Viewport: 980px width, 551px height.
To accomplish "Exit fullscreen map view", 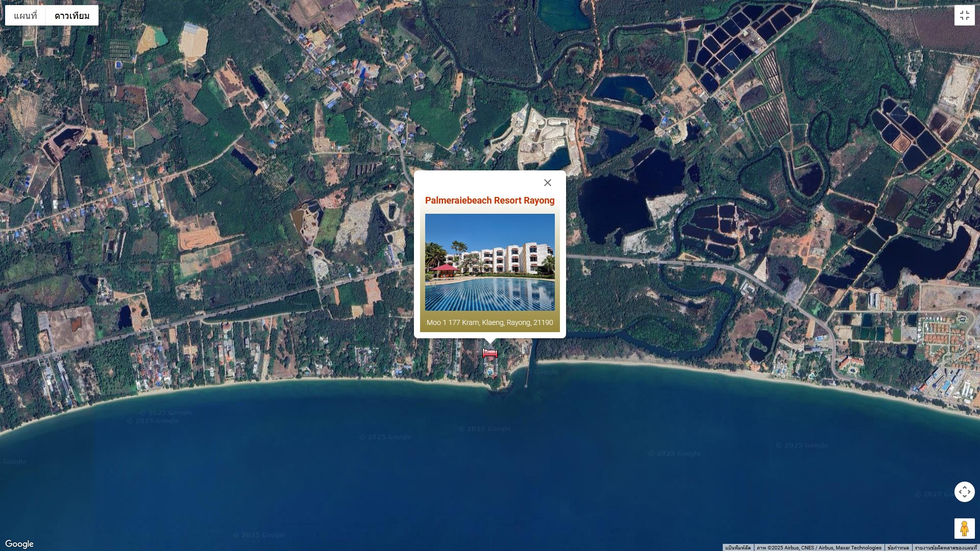I will coord(964,15).
